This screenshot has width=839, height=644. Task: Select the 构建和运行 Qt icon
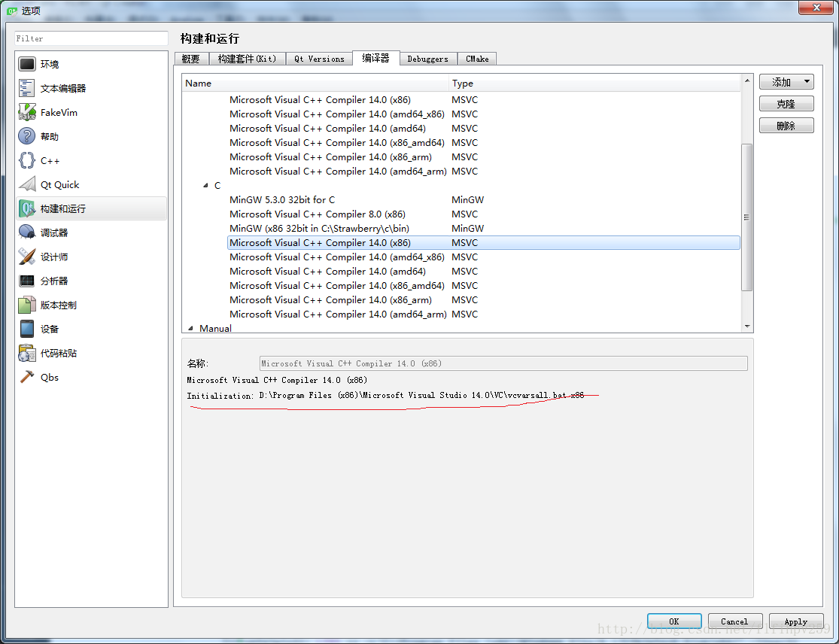27,208
